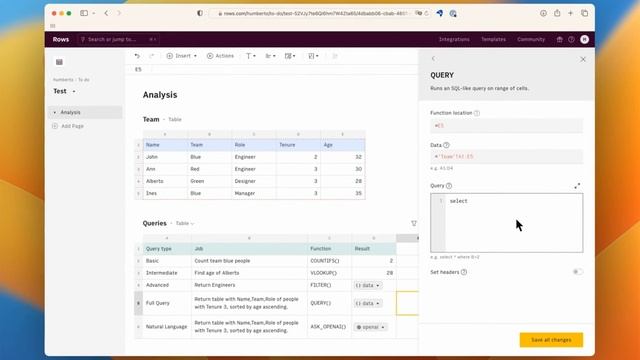Viewport: 640px width, 360px height.
Task: Click the filter icon above Queries table
Action: point(414,223)
